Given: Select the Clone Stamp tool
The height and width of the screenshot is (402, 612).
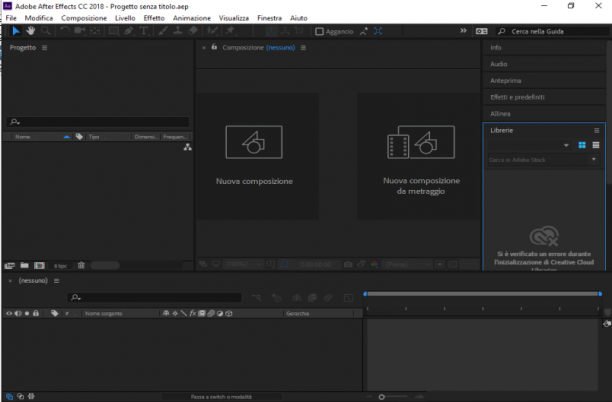Looking at the screenshot, I should 178,31.
